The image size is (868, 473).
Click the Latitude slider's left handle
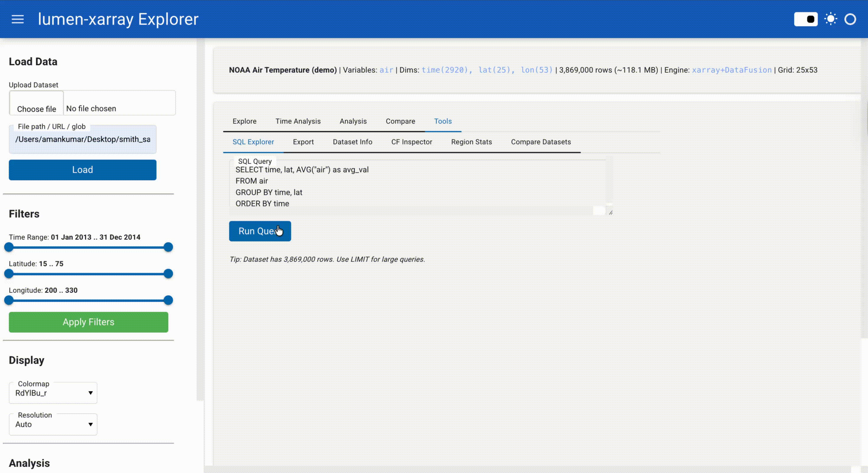pos(9,274)
